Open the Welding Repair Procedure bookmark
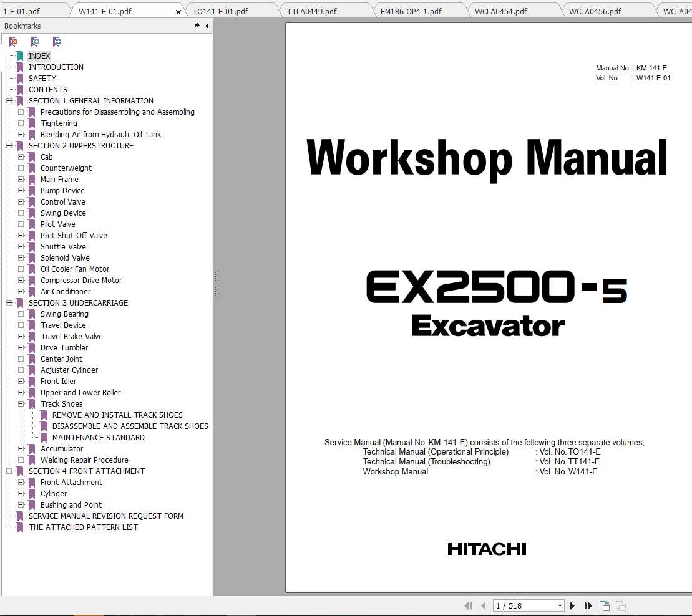This screenshot has width=692, height=616. (x=84, y=460)
